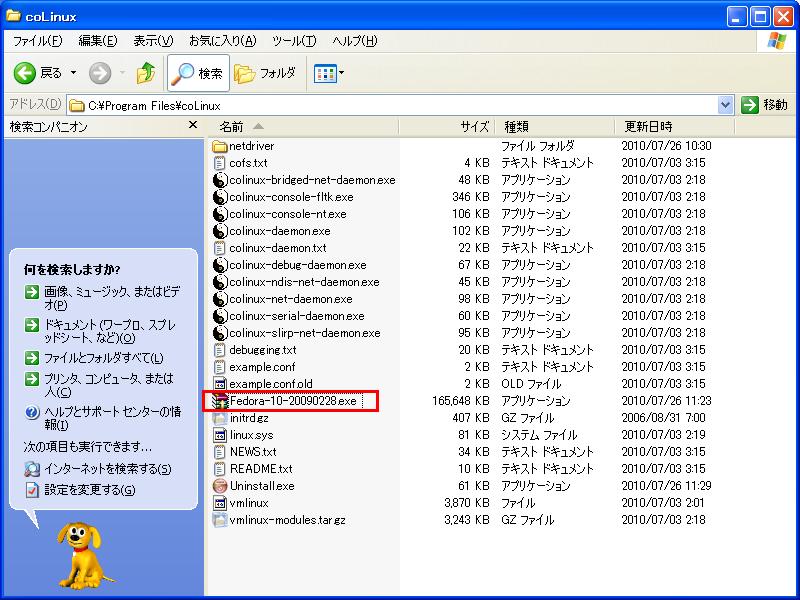Expand the address bar dropdown arrow
This screenshot has width=800, height=600.
click(725, 106)
